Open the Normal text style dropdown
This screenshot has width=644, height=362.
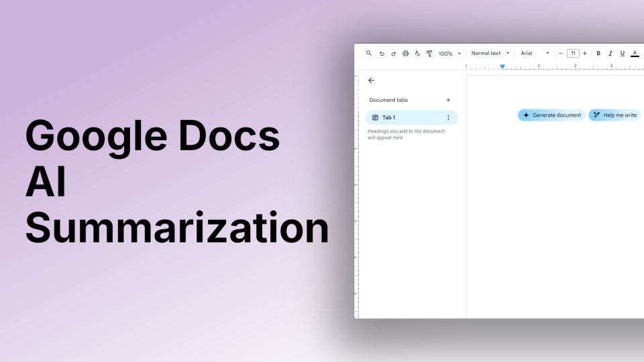point(490,54)
